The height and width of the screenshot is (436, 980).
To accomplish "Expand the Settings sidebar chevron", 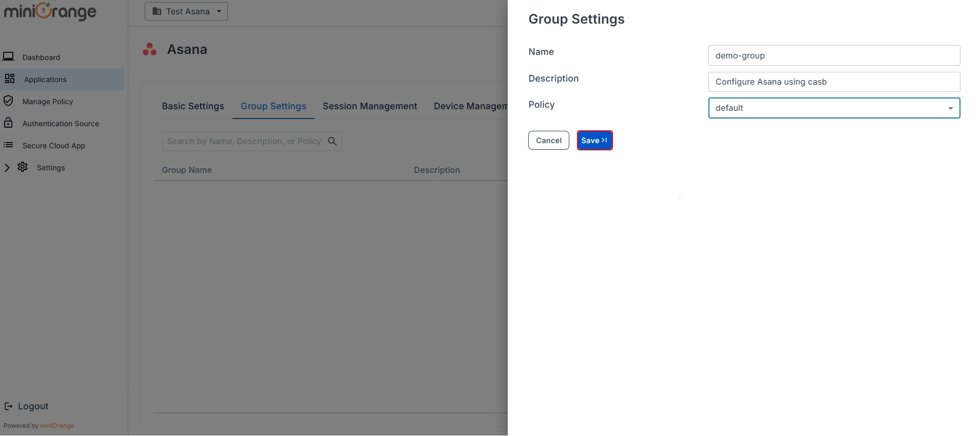I will (x=7, y=167).
